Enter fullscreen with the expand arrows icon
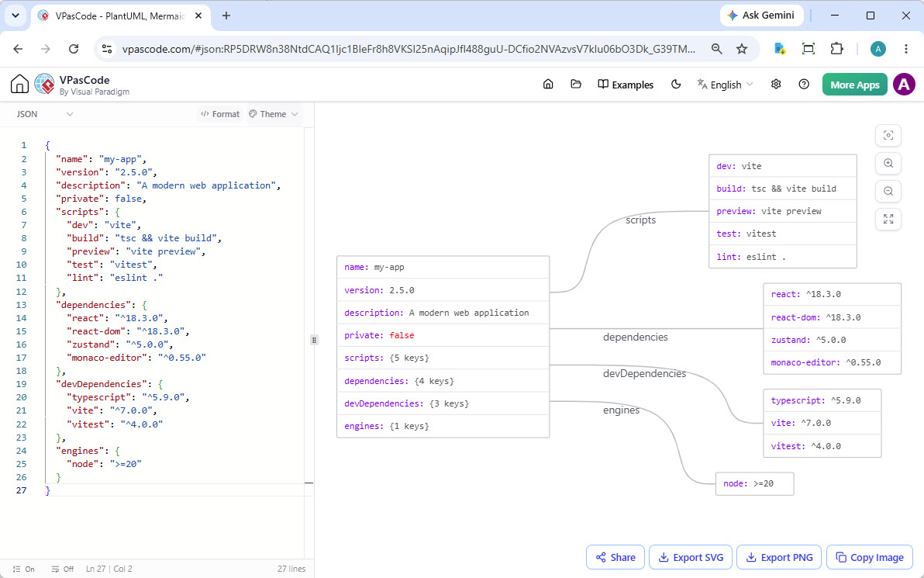This screenshot has height=578, width=924. 888,220
